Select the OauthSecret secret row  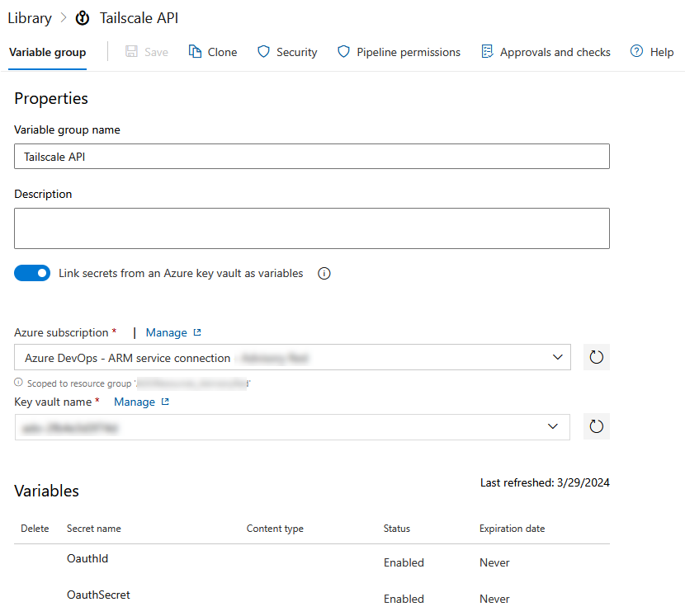tap(312, 598)
